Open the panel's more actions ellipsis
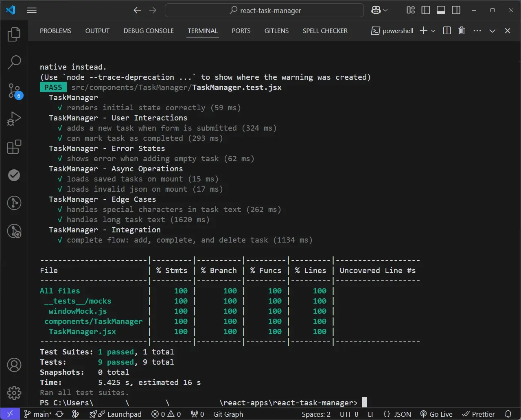 [x=477, y=31]
